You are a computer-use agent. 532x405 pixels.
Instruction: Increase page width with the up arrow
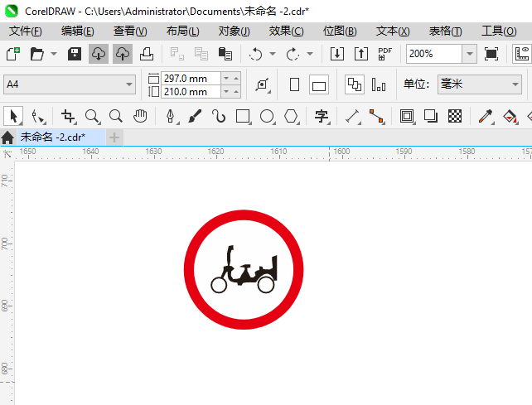[236, 79]
